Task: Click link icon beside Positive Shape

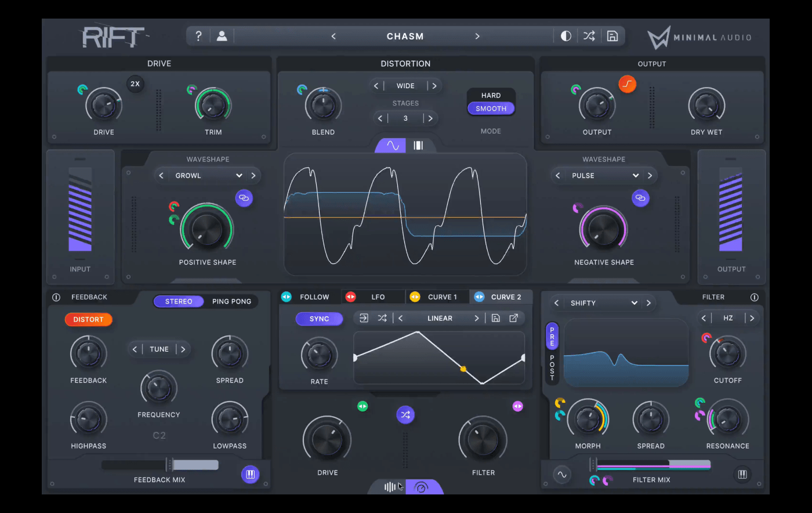Action: pos(244,198)
